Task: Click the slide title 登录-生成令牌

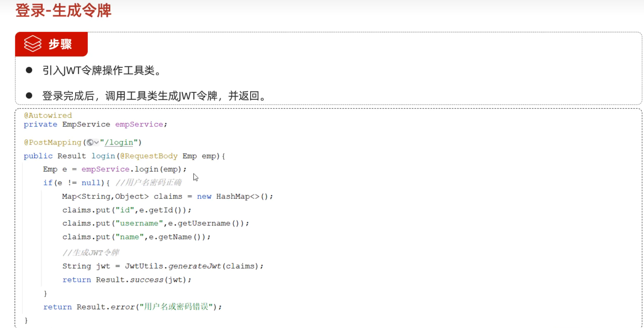Action: pos(64,10)
